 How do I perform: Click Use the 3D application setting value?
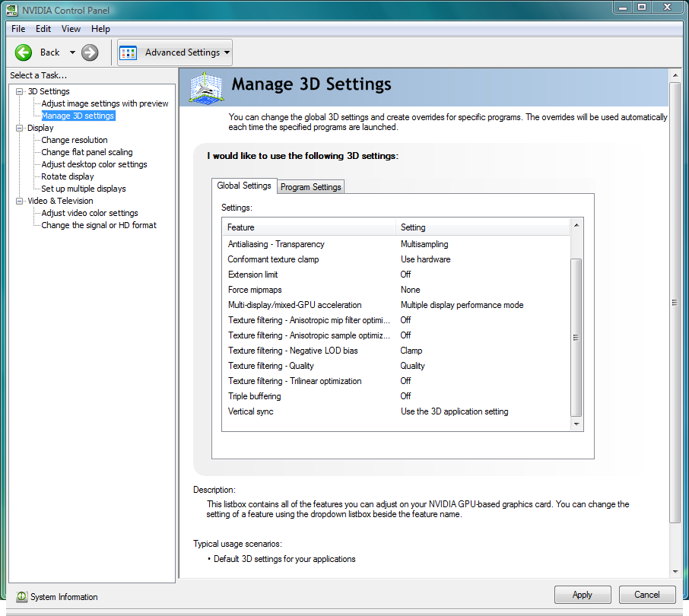point(454,411)
